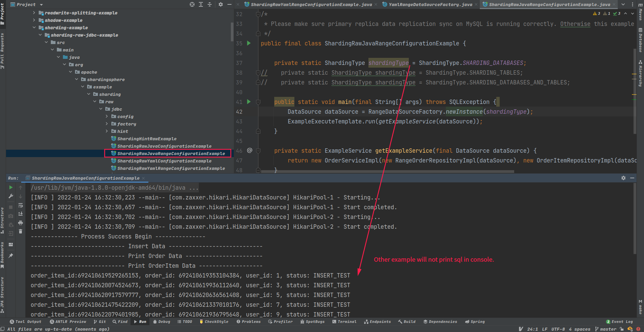Open Project panel settings gear

[221, 4]
